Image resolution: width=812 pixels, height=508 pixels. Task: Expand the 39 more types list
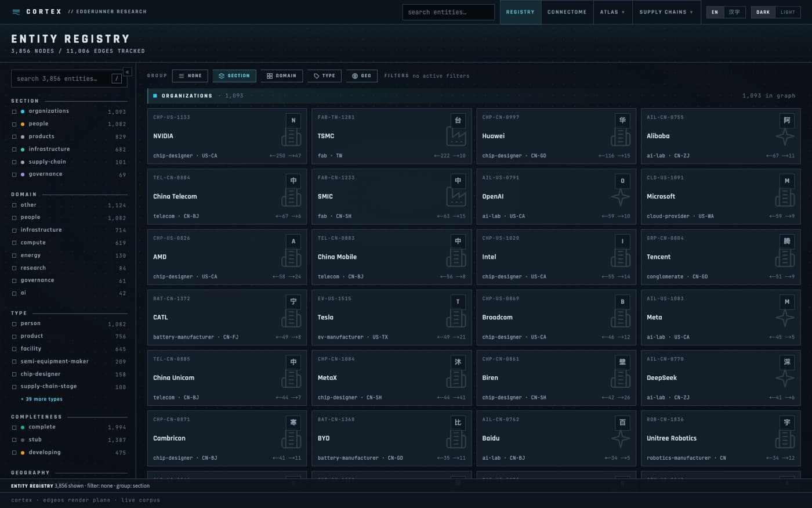[42, 399]
